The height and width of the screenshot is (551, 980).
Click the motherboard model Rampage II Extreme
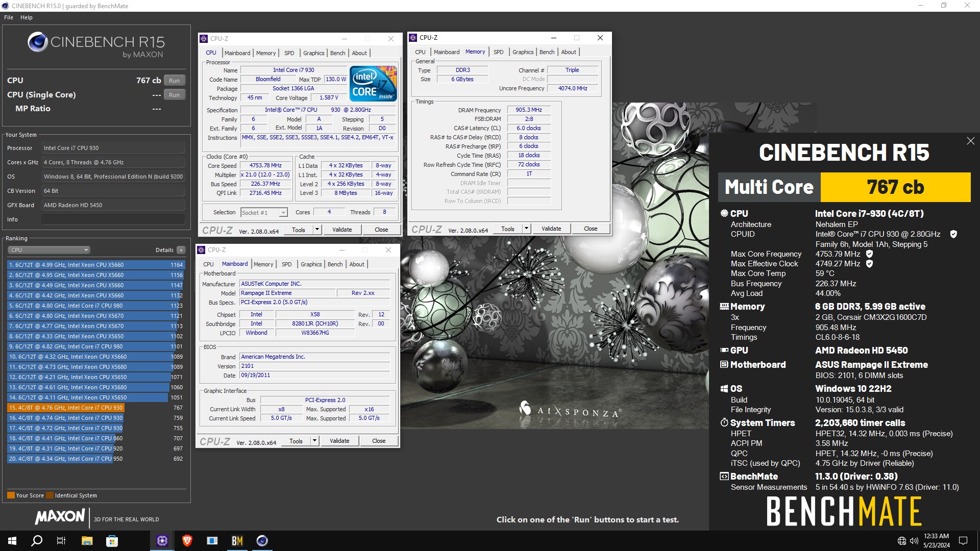[288, 293]
